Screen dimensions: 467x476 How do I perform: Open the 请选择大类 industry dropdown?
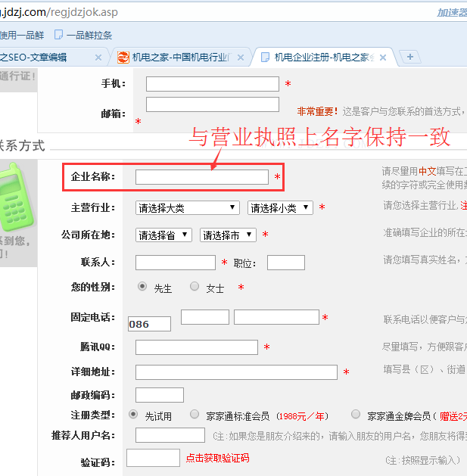point(188,207)
